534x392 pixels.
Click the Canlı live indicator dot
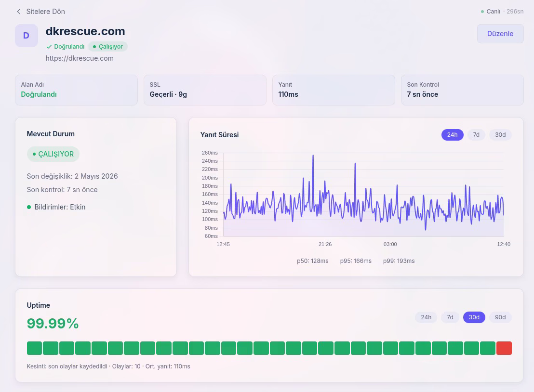click(x=482, y=12)
